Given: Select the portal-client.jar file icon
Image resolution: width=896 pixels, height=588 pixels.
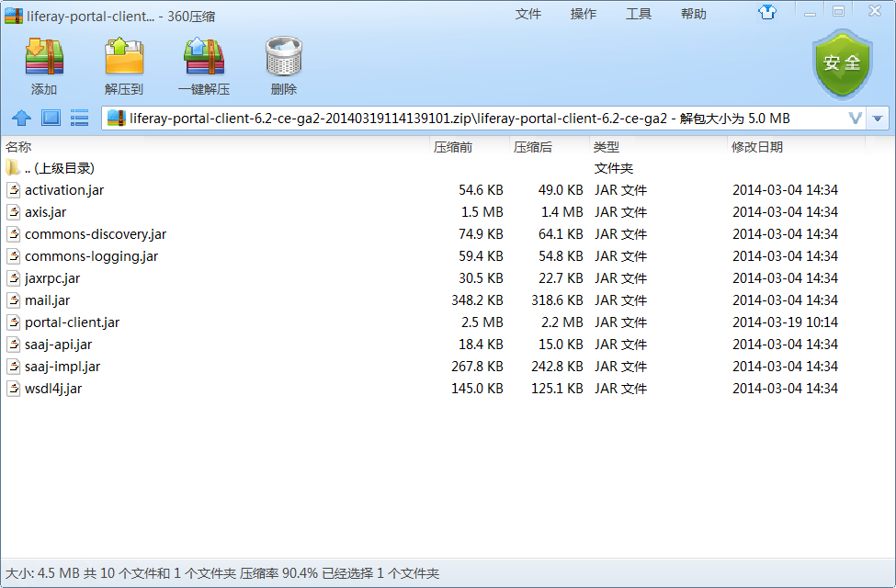Looking at the screenshot, I should tap(13, 322).
